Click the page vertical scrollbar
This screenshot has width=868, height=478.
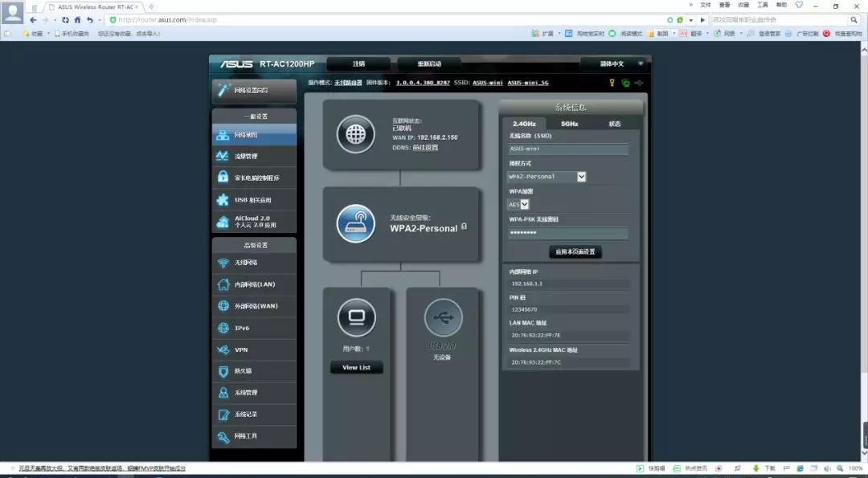click(863, 251)
